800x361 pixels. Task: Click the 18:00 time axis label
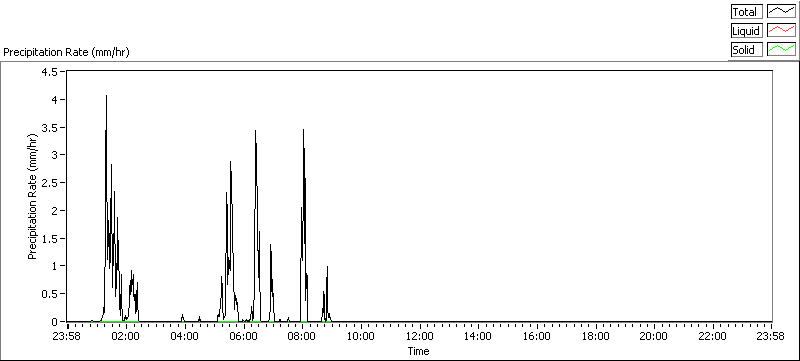point(595,336)
